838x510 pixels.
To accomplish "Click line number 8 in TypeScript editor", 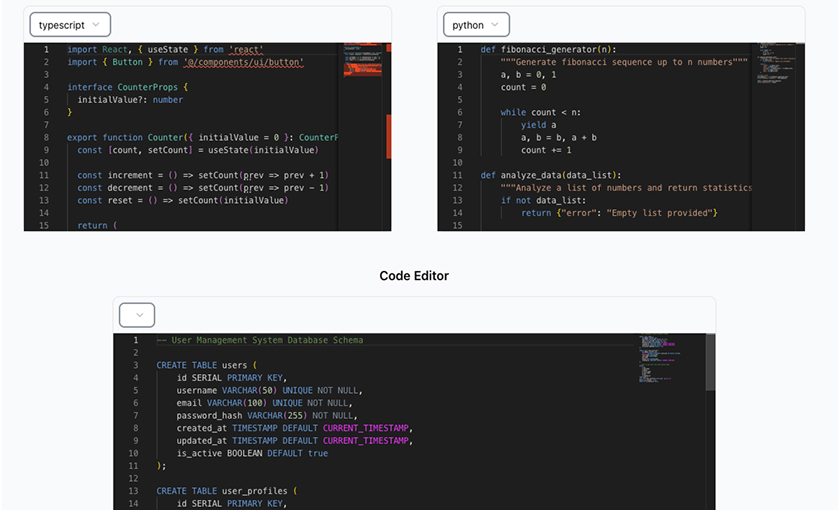I will 45,137.
